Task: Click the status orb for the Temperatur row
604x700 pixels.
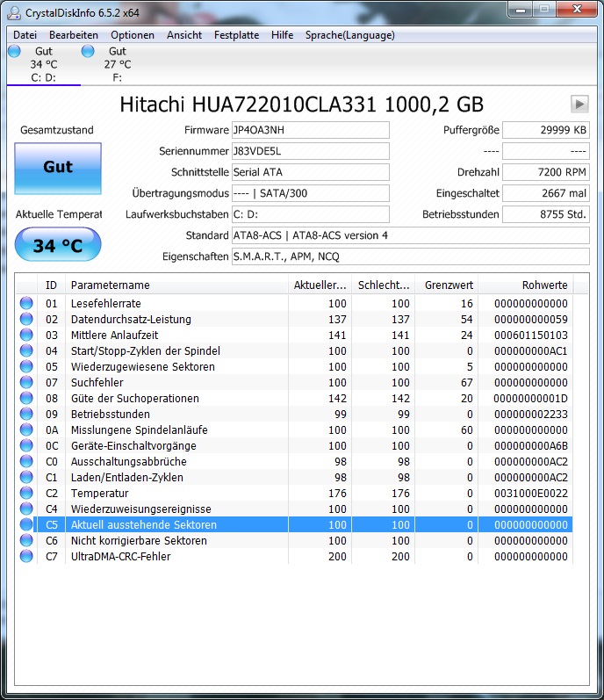Action: tap(26, 493)
